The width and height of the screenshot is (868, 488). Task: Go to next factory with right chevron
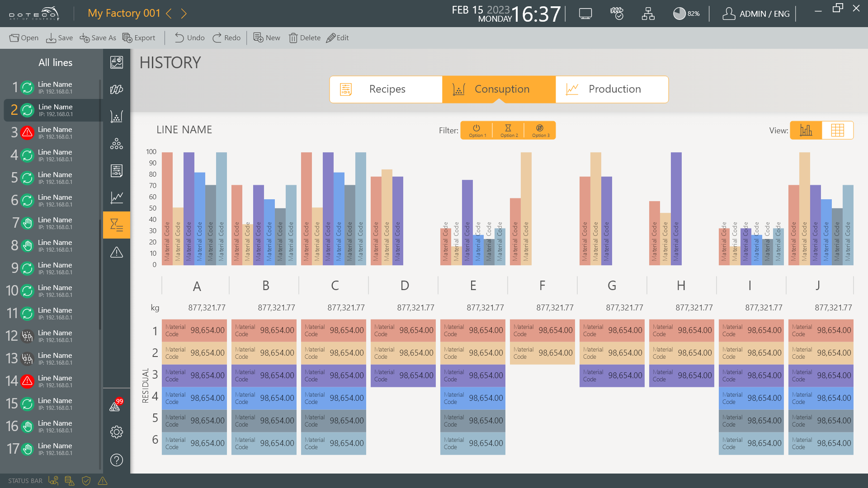pos(184,14)
